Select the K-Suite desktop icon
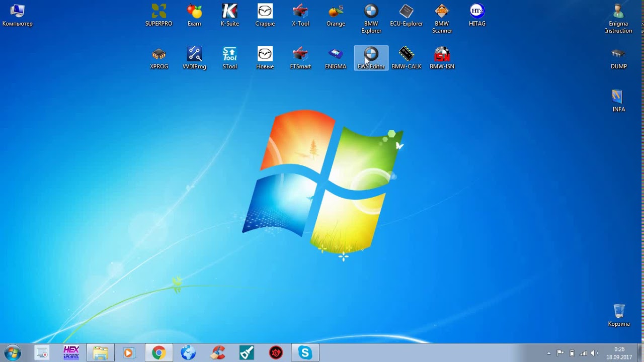 pyautogui.click(x=230, y=16)
